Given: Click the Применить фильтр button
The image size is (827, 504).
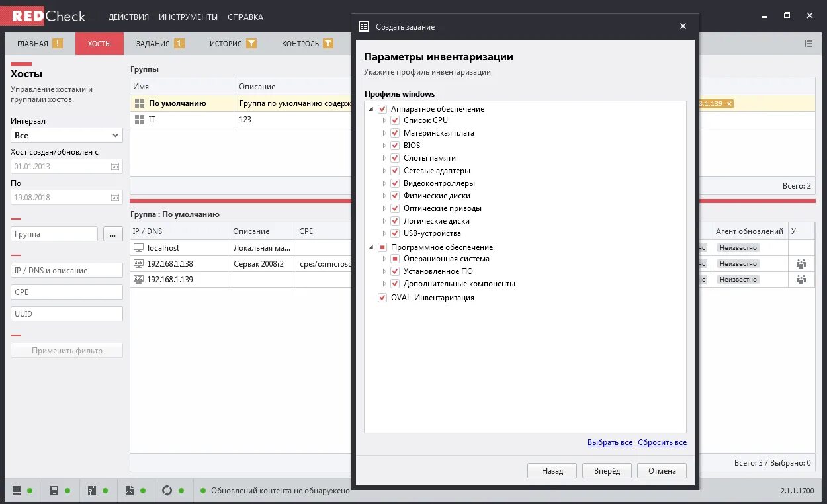Looking at the screenshot, I should click(67, 351).
